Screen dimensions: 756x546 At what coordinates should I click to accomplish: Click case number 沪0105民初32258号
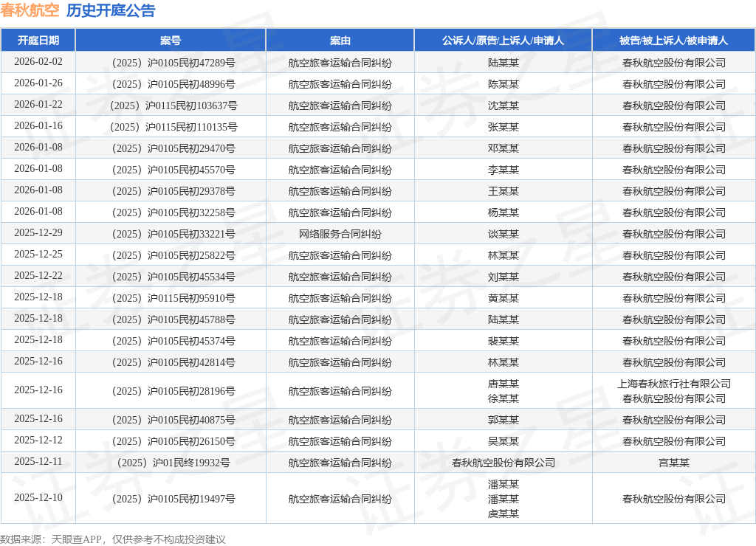point(191,212)
